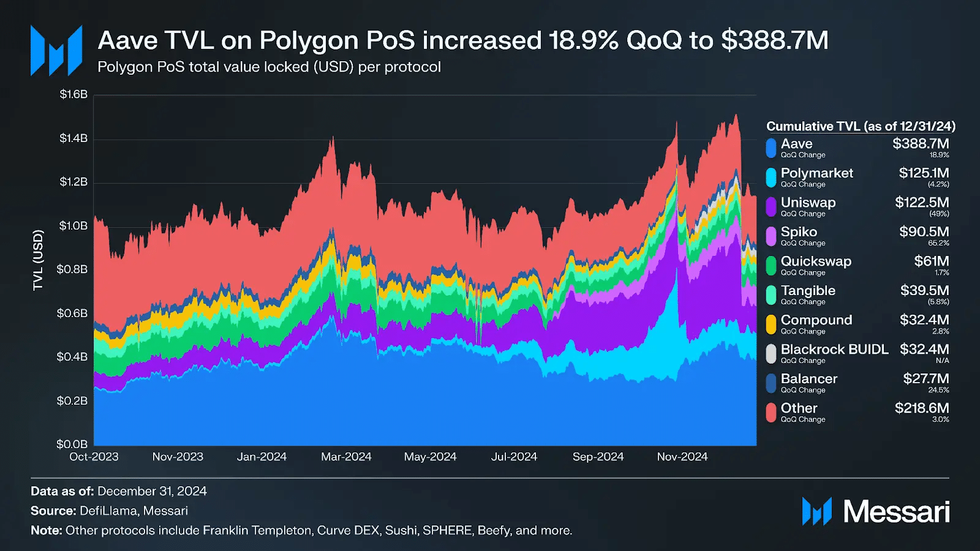Screen dimensions: 980x551
Task: Click the $0.8B y-axis tick
Action: click(x=72, y=269)
